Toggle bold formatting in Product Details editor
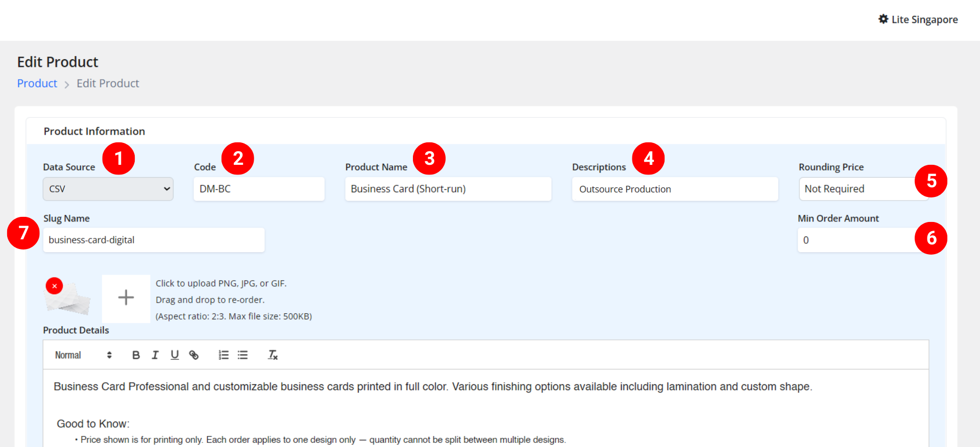The image size is (980, 447). click(x=136, y=355)
